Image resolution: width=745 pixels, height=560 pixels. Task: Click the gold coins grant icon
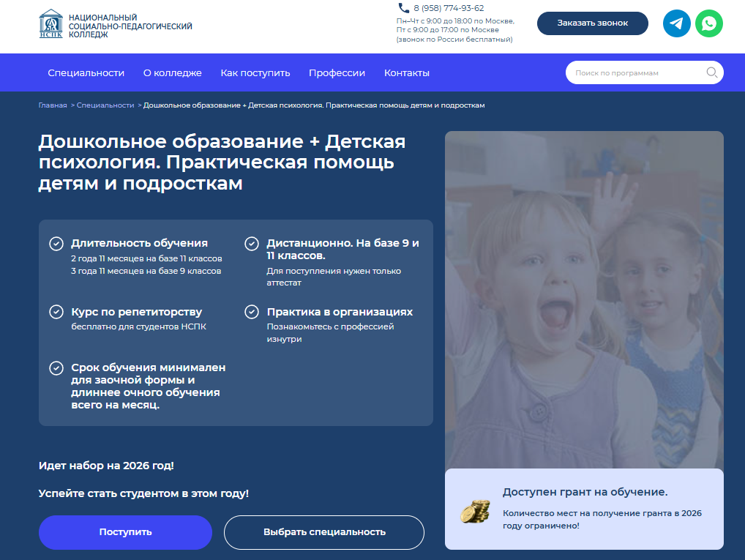475,512
